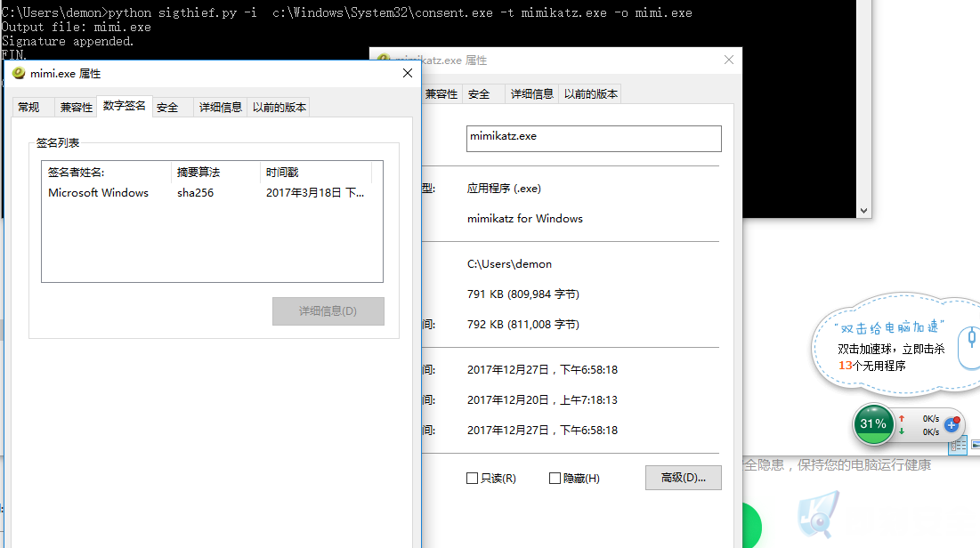Click the 2017年12月20日 modified date text

(x=542, y=400)
